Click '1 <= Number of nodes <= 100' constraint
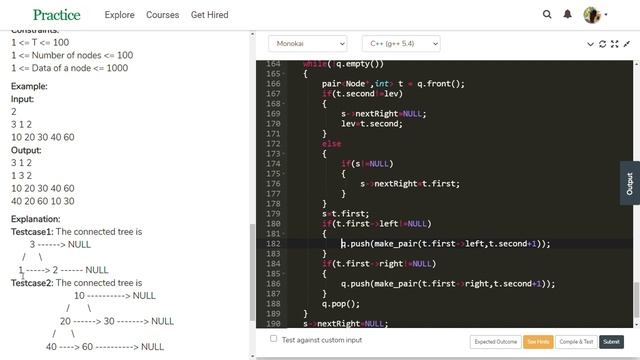The image size is (640, 360). click(x=72, y=55)
